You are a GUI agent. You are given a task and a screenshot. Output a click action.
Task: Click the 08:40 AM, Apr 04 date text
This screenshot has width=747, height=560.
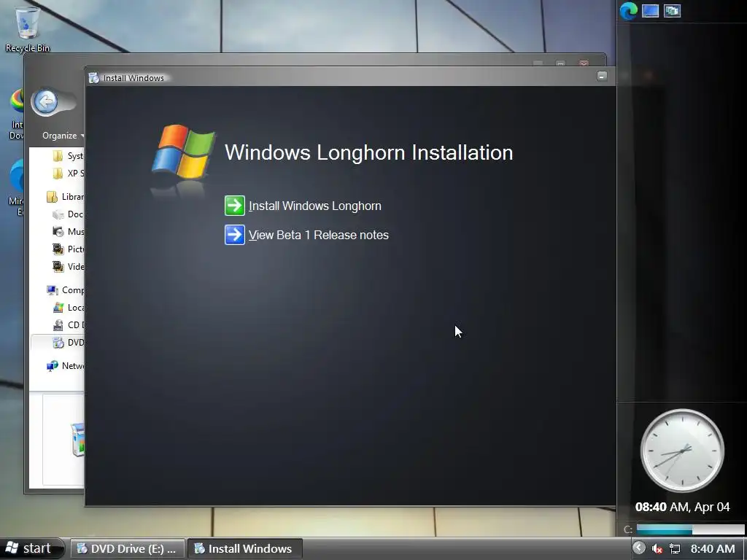click(682, 507)
